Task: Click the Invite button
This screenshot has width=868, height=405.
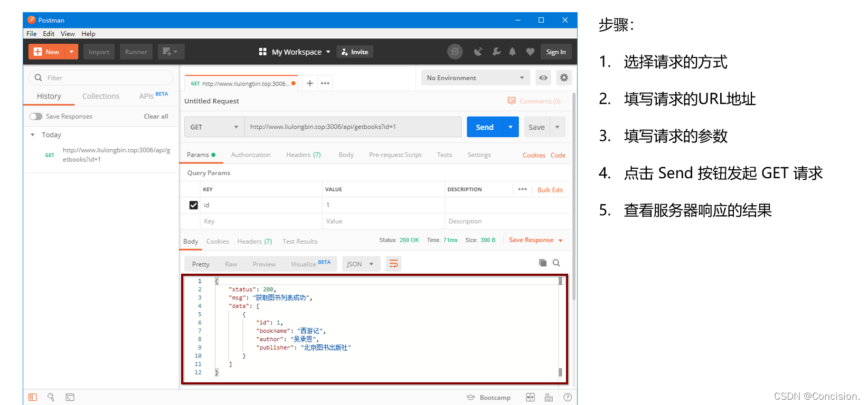Action: tap(355, 52)
